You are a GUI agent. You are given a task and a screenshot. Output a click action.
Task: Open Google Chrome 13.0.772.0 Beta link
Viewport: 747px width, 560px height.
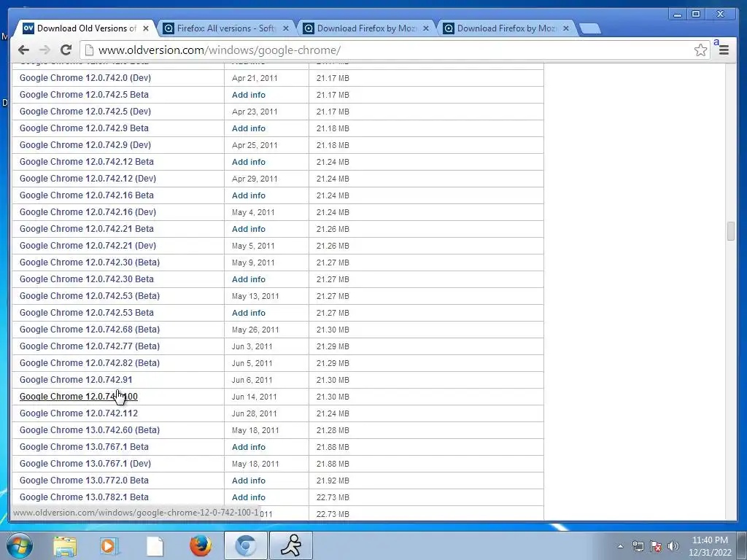(84, 480)
